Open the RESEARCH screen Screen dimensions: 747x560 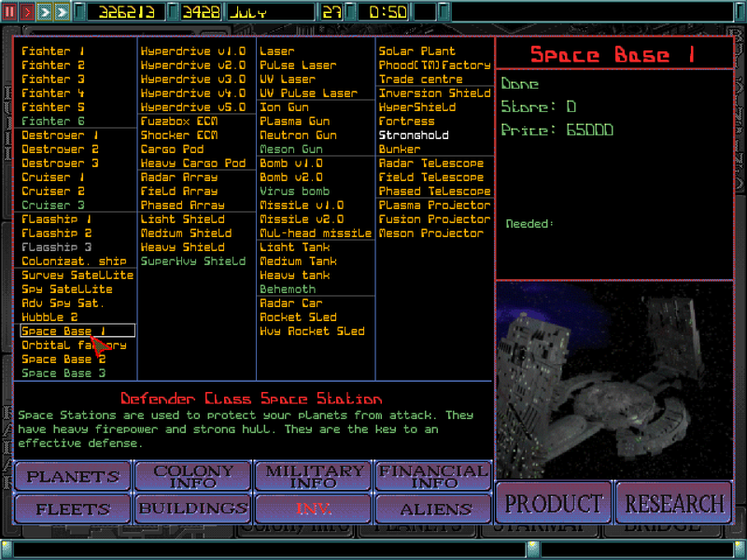(x=674, y=502)
